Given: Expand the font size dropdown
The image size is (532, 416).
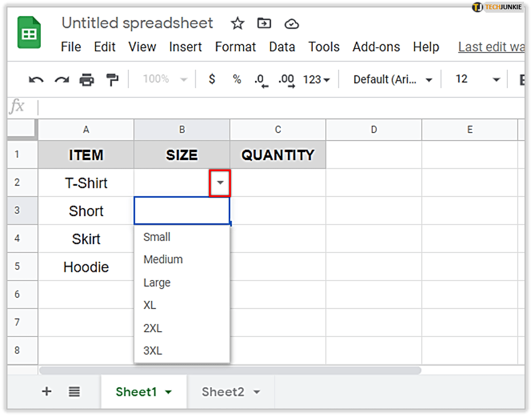Looking at the screenshot, I should (x=496, y=80).
